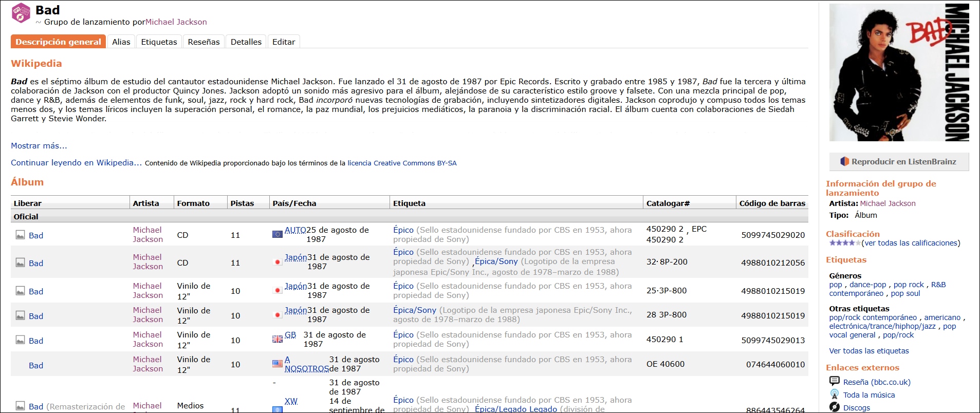Open the americano tag
Viewport: 980px width, 413px height.
click(x=942, y=317)
